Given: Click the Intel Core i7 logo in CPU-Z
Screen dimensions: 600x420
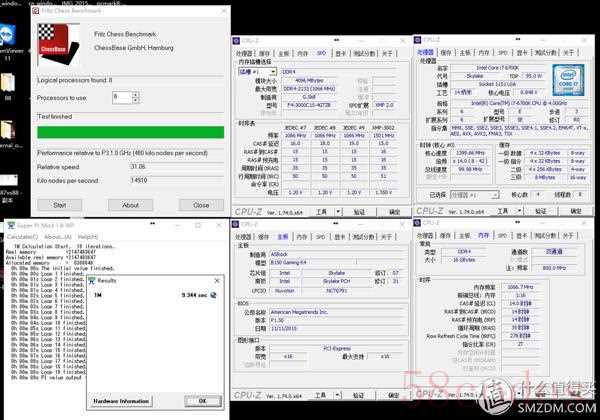Looking at the screenshot, I should [x=568, y=80].
